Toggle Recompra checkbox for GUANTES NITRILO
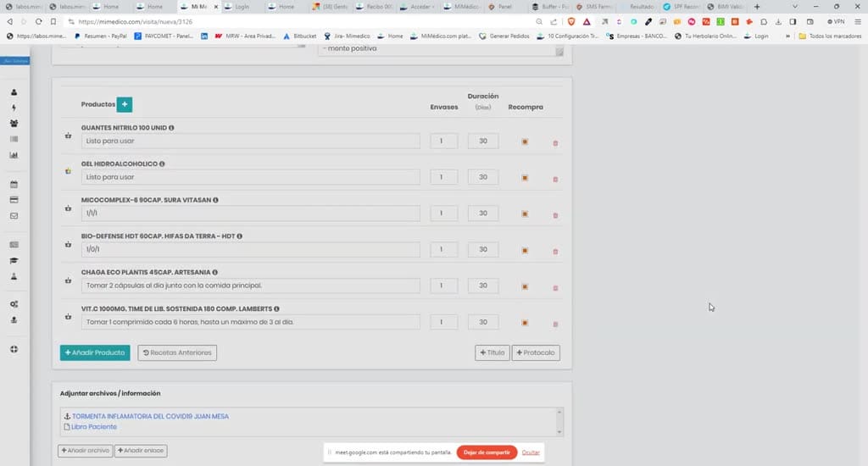868x466 pixels. pos(525,141)
